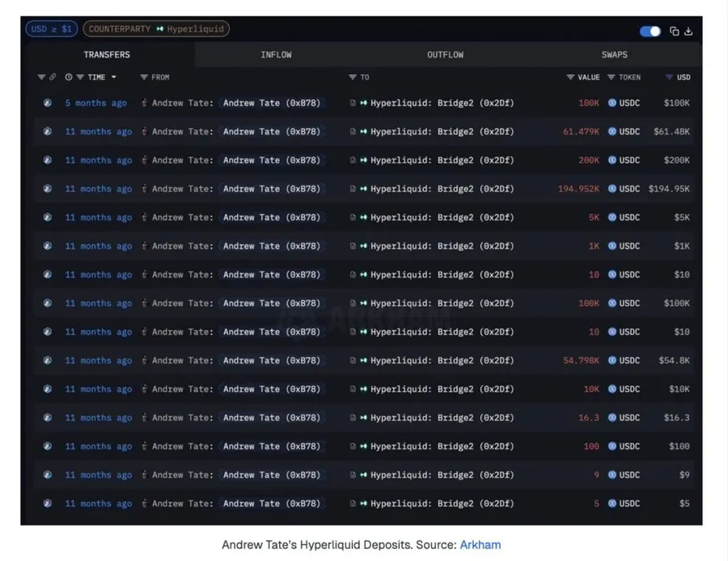Toggle the USD filter funnel icon
Image resolution: width=728 pixels, height=561 pixels.
point(670,77)
